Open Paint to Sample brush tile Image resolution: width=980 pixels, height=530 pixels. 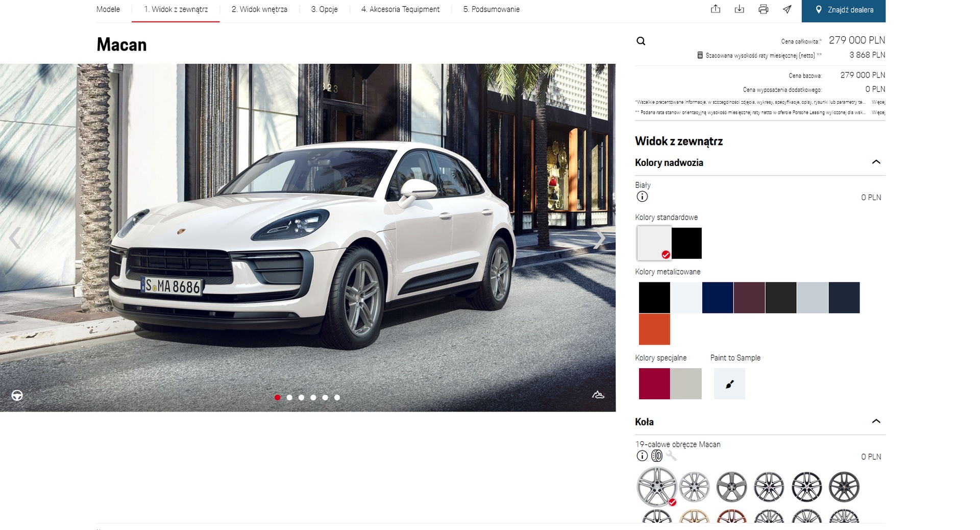pos(729,384)
